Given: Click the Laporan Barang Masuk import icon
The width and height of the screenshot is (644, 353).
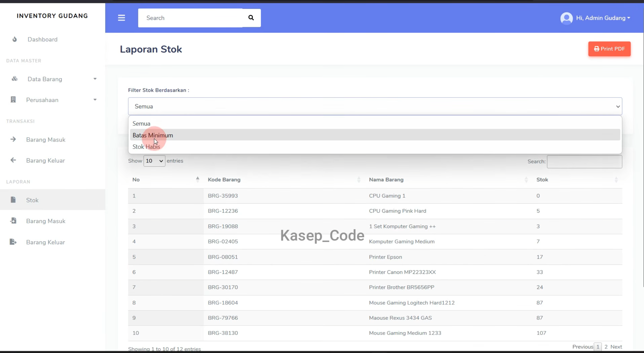Looking at the screenshot, I should [13, 221].
